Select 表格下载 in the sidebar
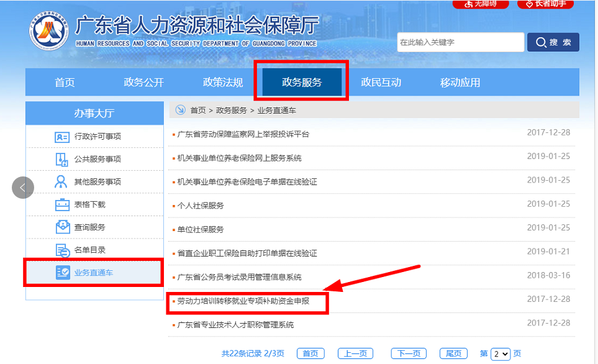The width and height of the screenshot is (598, 364). 94,204
